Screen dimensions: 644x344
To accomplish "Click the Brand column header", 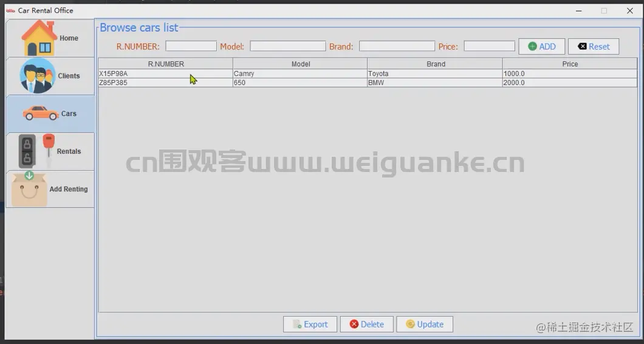I will click(x=436, y=64).
